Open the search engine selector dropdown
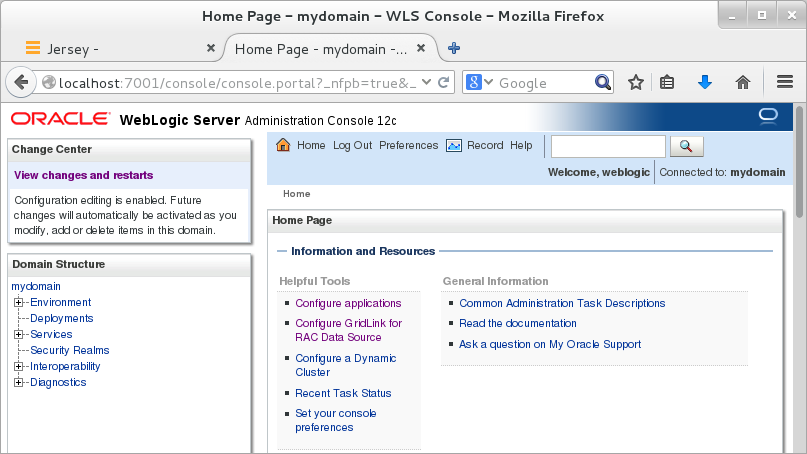This screenshot has width=807, height=454. (481, 83)
